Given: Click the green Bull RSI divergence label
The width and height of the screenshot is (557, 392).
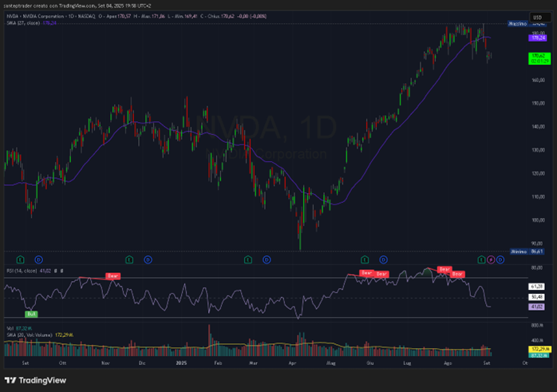Looking at the screenshot, I should pos(31,314).
